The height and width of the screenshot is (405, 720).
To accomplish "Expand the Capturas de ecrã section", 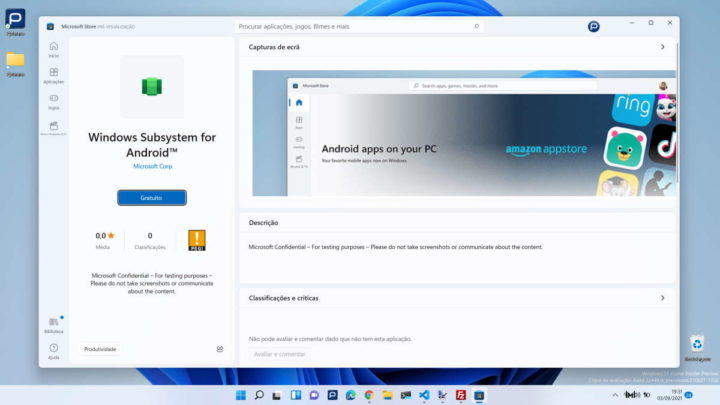I will tap(662, 47).
